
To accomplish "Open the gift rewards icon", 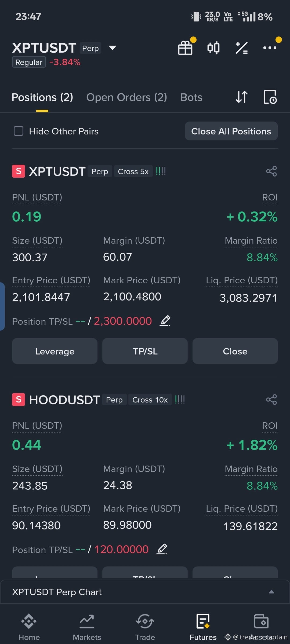I will coord(185,48).
